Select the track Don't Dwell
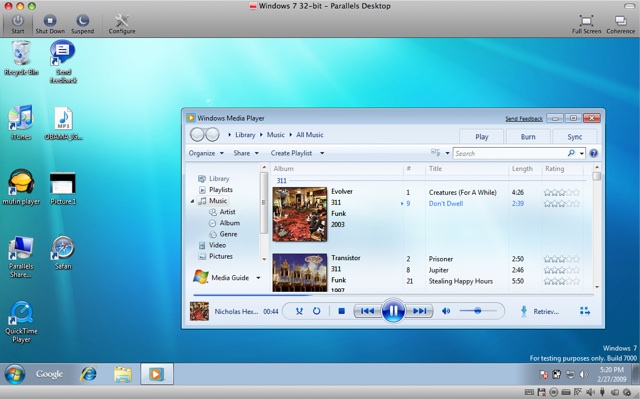This screenshot has width=640, height=399. pos(446,204)
